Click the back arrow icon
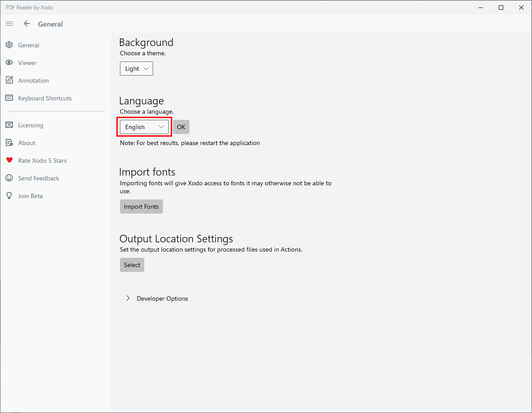 (x=27, y=24)
